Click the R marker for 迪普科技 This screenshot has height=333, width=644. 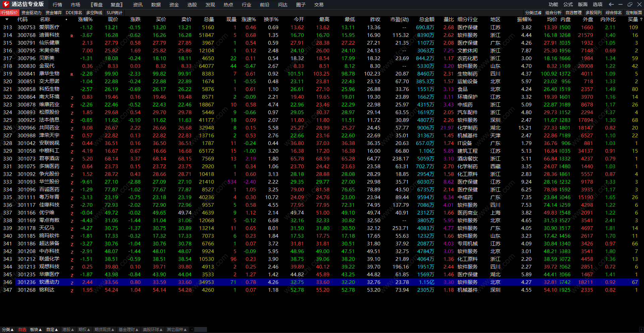tap(72, 36)
